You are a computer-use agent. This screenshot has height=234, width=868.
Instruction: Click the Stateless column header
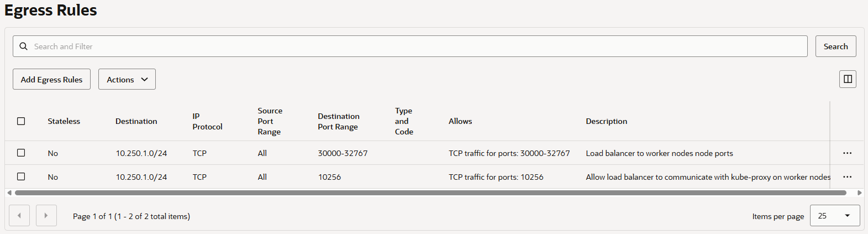[64, 121]
